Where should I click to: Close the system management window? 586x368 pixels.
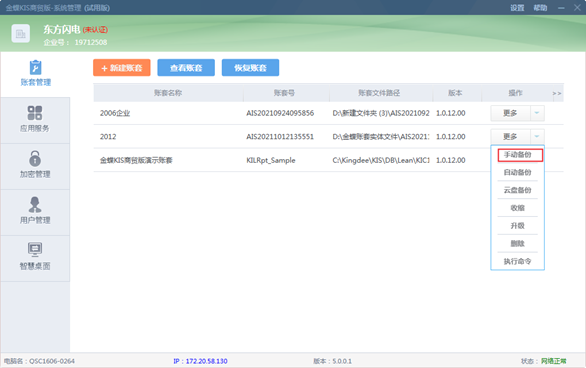click(x=577, y=8)
